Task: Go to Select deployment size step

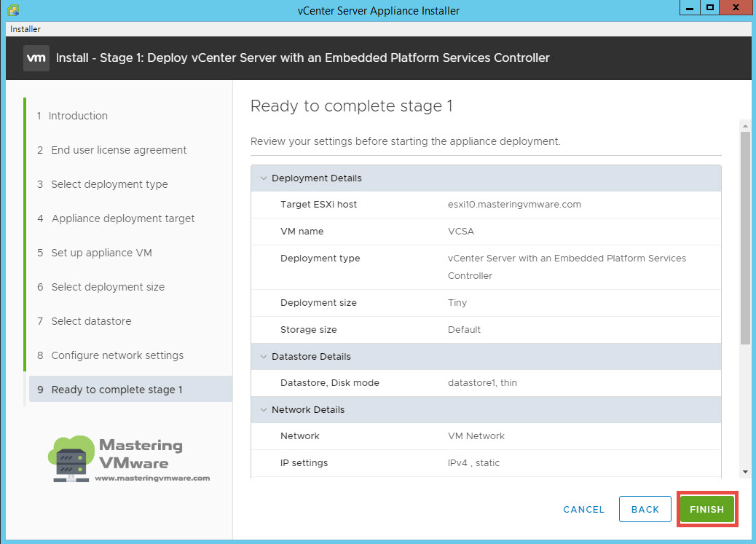Action: [101, 287]
